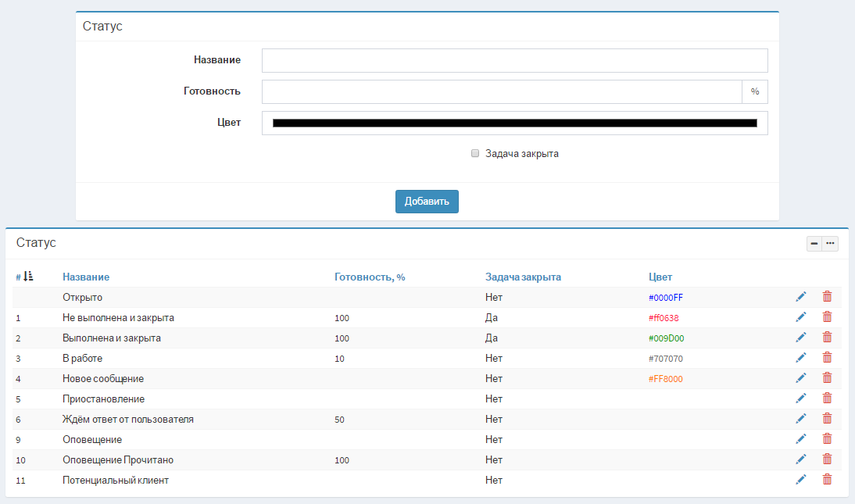Image resolution: width=855 pixels, height=504 pixels.
Task: Open the black Цвет color picker
Action: click(x=515, y=123)
